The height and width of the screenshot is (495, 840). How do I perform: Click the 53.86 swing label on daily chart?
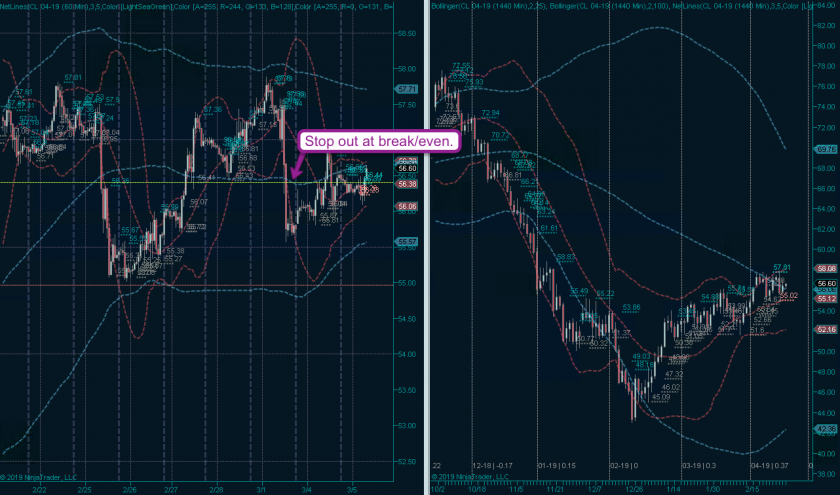632,308
